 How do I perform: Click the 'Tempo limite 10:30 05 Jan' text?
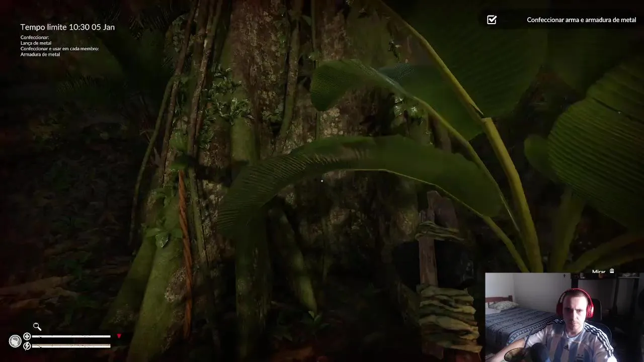pyautogui.click(x=67, y=27)
